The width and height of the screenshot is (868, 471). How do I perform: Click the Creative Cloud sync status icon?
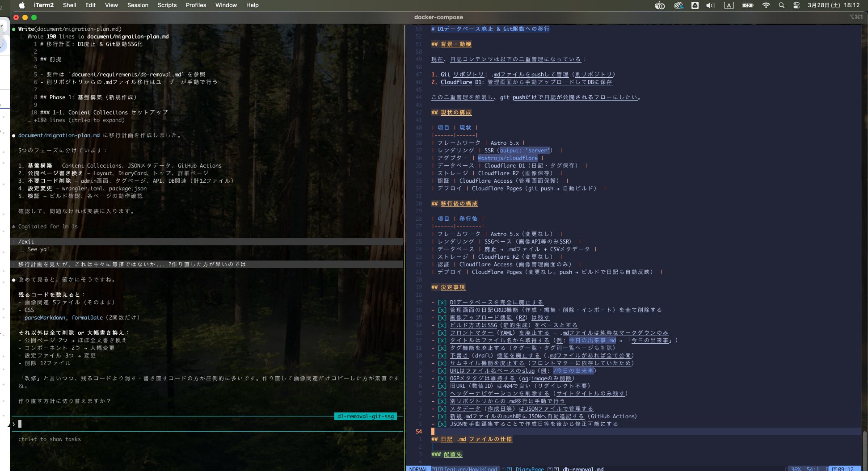[x=678, y=5]
